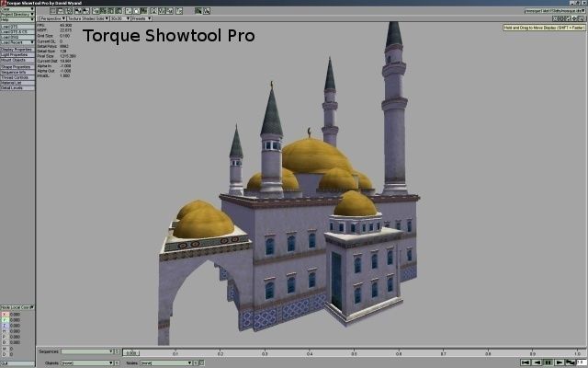Jump to the first frame with the playback control
Image resolution: width=588 pixels, height=368 pixels.
click(526, 362)
